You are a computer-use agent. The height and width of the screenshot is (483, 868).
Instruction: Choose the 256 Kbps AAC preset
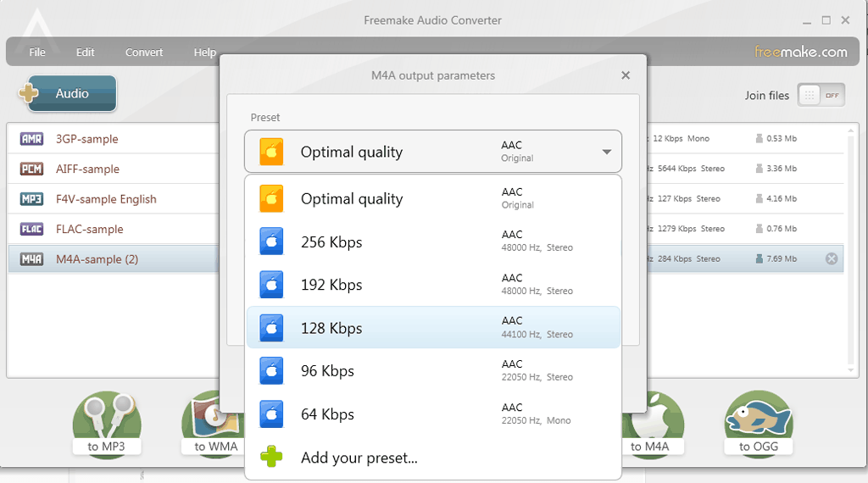click(x=433, y=241)
